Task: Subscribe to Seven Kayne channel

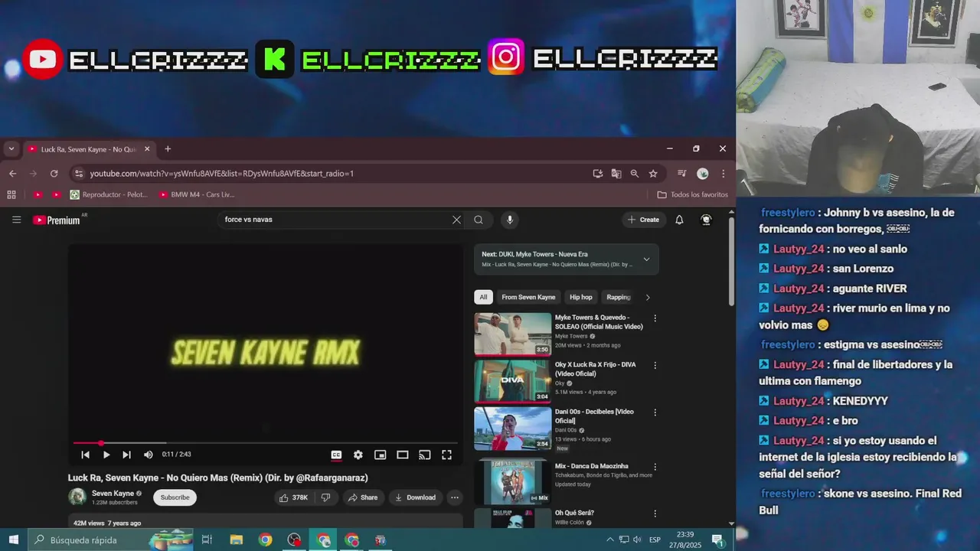Action: point(175,497)
